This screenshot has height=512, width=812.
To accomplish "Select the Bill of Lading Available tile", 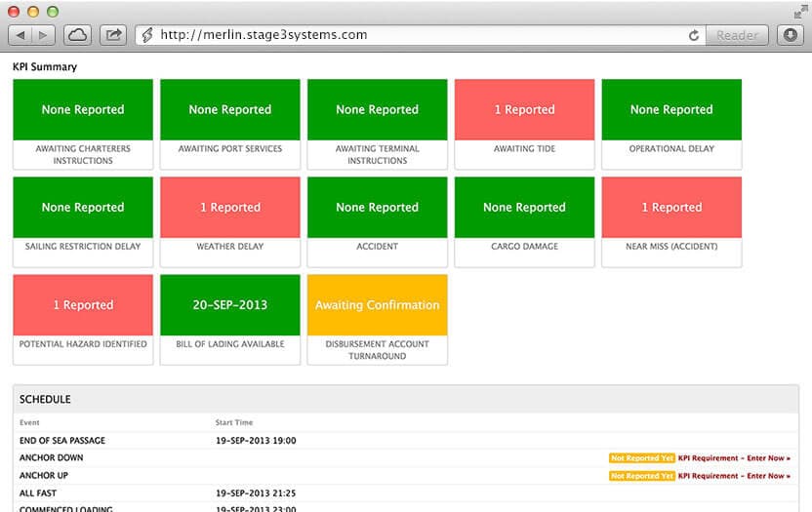I will click(x=230, y=320).
